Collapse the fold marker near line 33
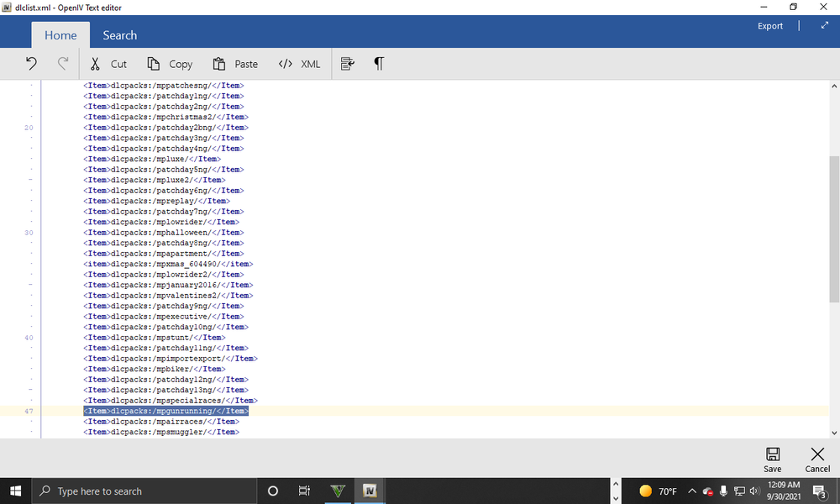The width and height of the screenshot is (840, 504). click(30, 285)
